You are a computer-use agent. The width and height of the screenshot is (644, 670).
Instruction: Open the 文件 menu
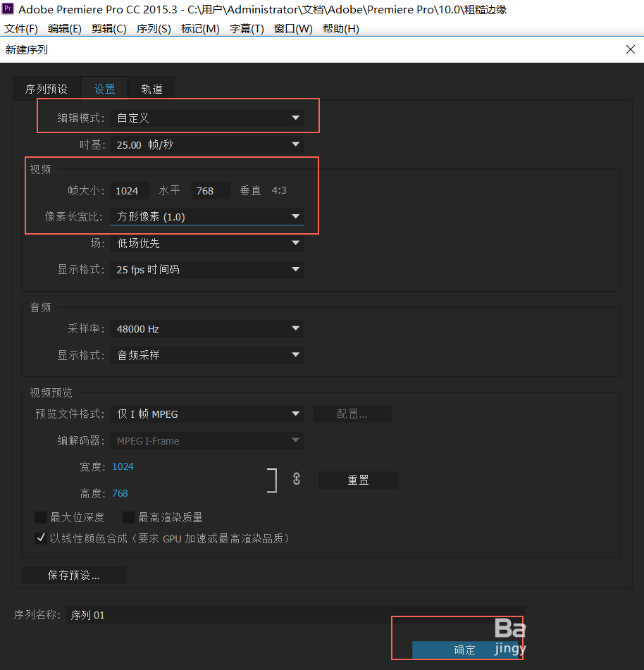21,29
